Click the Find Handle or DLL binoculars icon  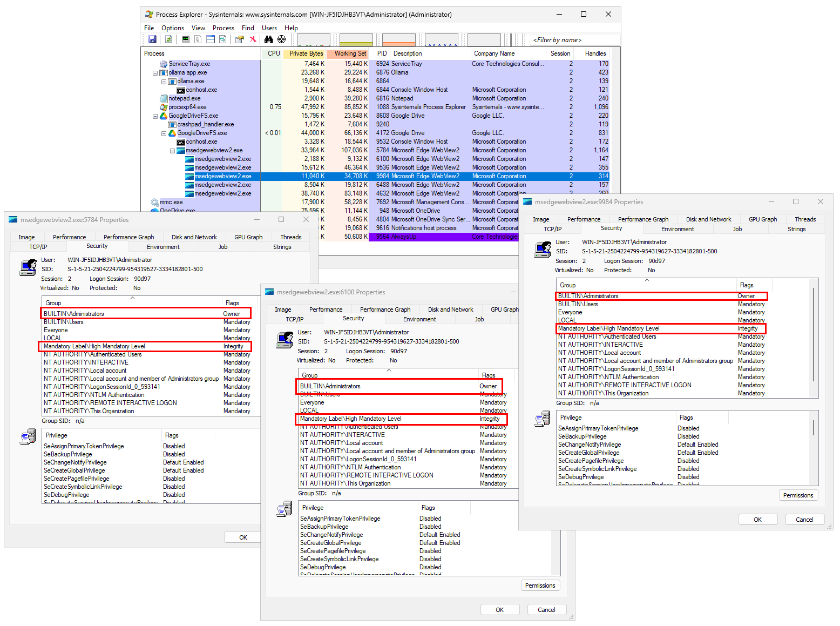(x=268, y=39)
